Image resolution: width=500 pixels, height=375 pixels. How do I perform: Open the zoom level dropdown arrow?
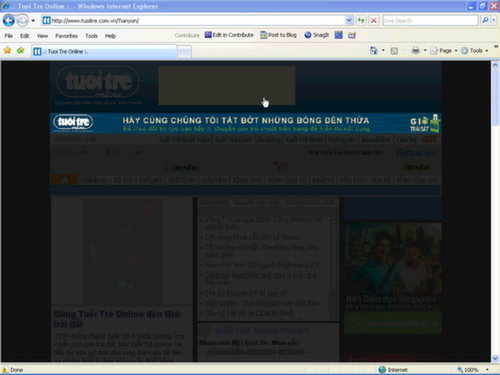487,370
